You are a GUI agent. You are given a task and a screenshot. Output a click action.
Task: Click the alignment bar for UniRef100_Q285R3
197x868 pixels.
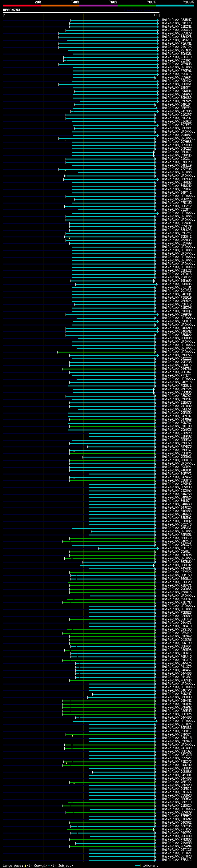pyautogui.click(x=122, y=433)
